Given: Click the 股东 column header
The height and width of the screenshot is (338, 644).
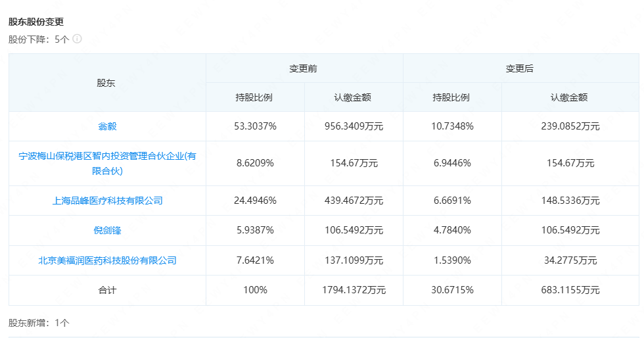Looking at the screenshot, I should click(x=106, y=83).
